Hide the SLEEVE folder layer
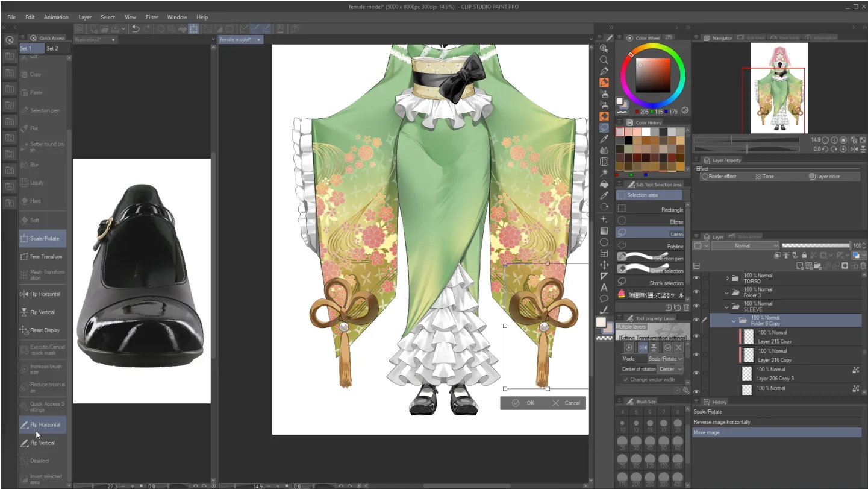868x489 pixels. [x=696, y=306]
